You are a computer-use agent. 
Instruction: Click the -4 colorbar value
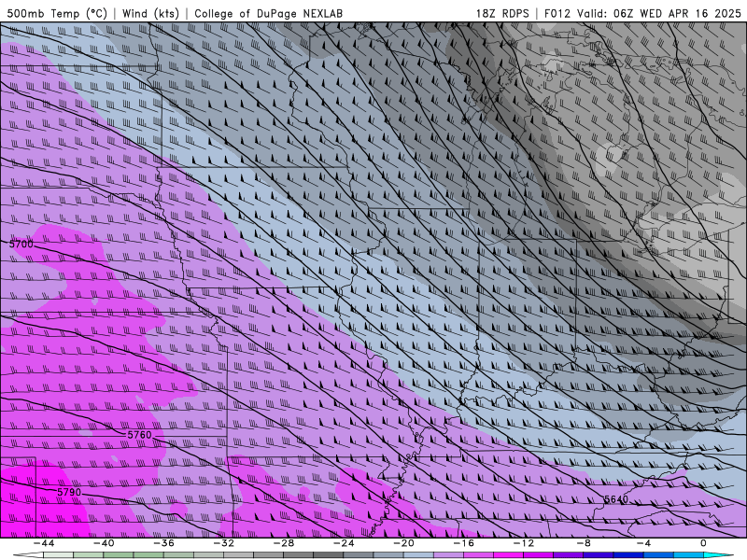point(642,543)
